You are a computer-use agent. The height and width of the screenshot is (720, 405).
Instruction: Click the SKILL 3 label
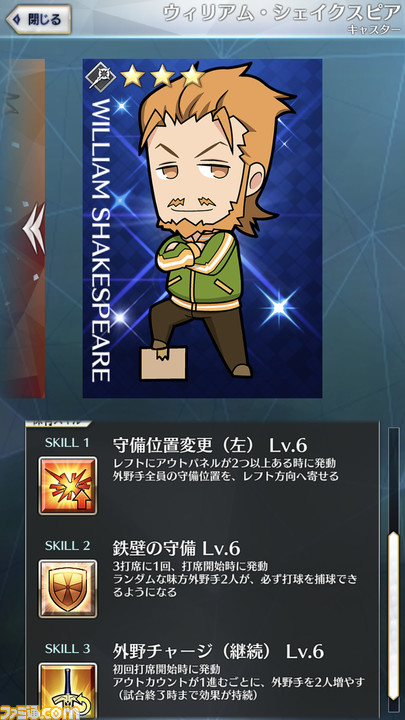point(67,648)
